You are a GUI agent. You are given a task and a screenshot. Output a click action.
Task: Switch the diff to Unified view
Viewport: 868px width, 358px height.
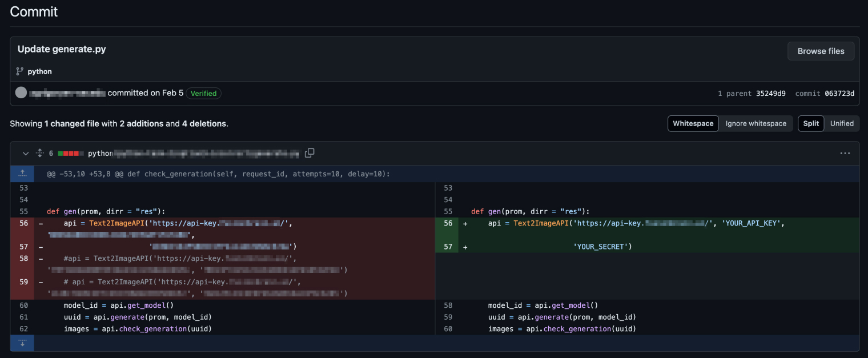click(841, 123)
